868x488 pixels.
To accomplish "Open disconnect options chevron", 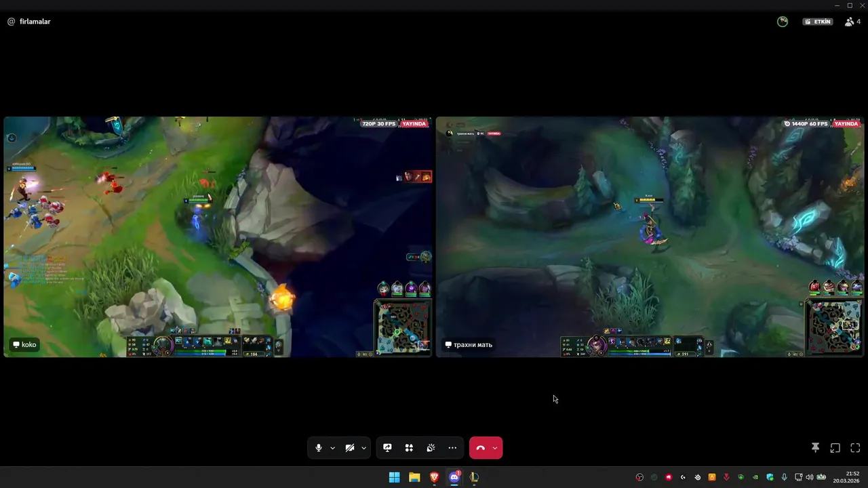I will 495,448.
